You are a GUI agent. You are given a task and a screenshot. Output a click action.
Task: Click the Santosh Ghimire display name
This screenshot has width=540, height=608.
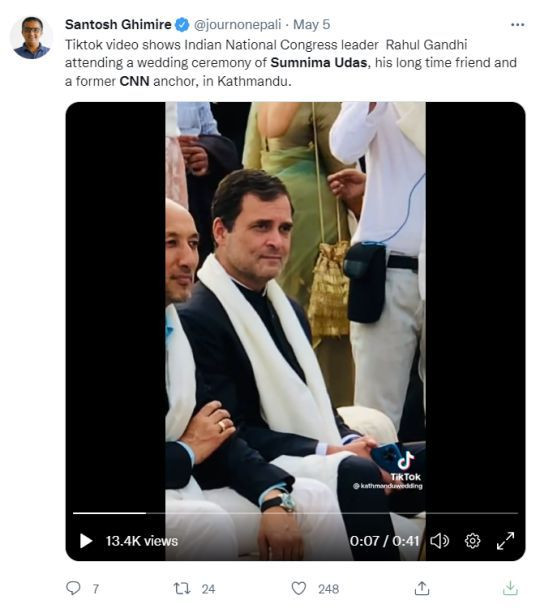pyautogui.click(x=118, y=24)
